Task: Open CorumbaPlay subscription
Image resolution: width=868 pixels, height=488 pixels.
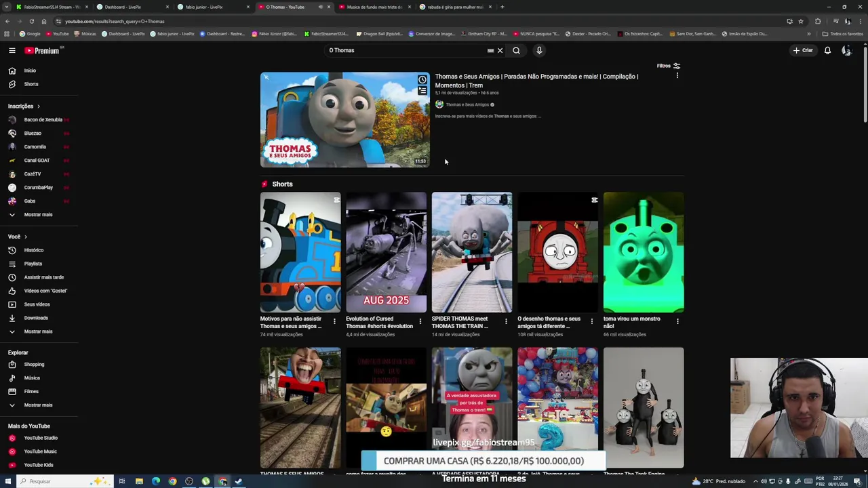Action: (x=39, y=187)
